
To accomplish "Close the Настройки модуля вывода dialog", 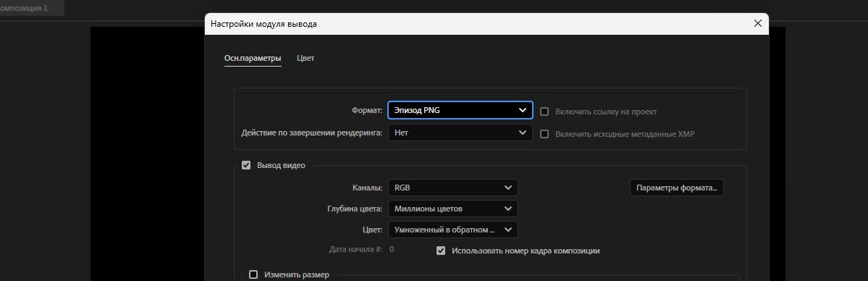I will point(757,23).
